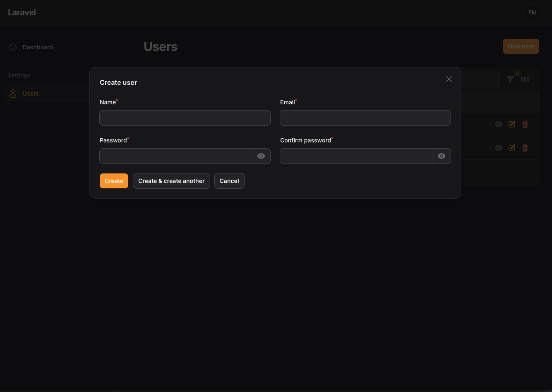Click Create & create another button
This screenshot has width=552, height=392.
pos(171,181)
